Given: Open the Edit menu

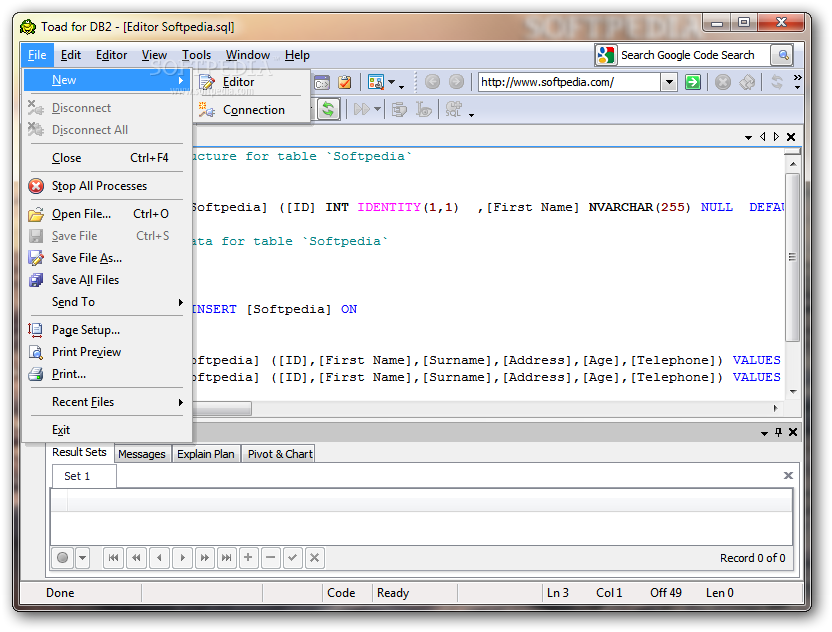Looking at the screenshot, I should click(x=71, y=55).
